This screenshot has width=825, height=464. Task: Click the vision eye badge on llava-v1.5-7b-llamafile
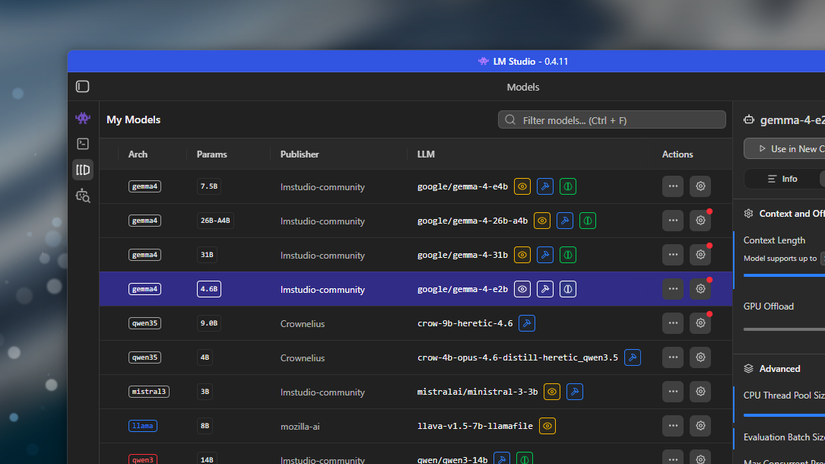[x=547, y=426]
